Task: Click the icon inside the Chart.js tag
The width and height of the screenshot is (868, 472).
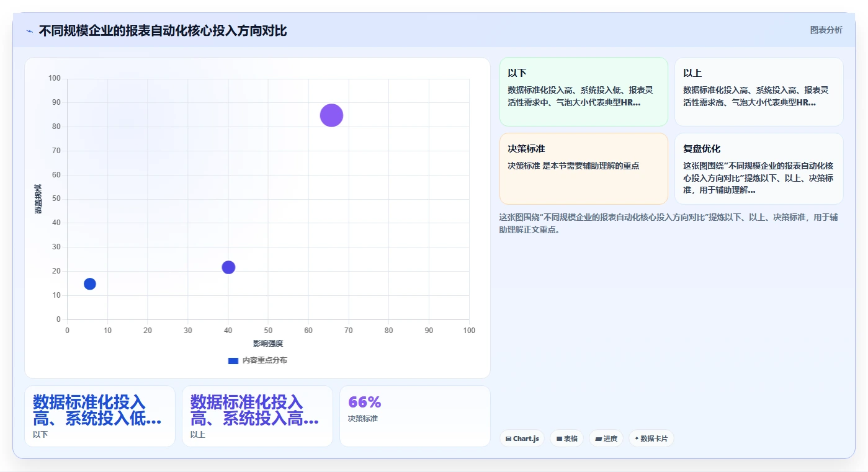Action: [x=508, y=439]
